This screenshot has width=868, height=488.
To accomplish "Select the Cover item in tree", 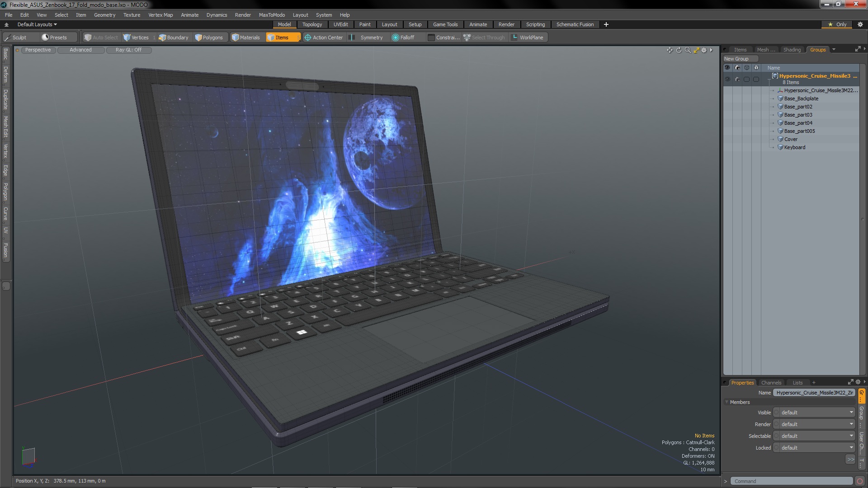I will click(790, 139).
